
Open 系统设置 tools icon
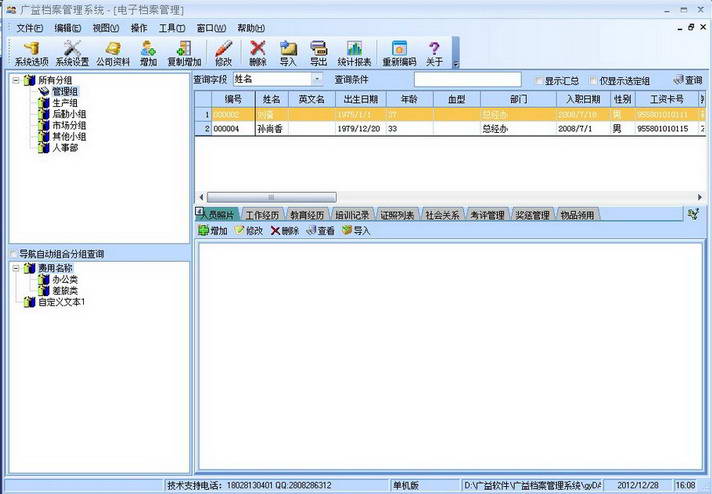pyautogui.click(x=72, y=54)
